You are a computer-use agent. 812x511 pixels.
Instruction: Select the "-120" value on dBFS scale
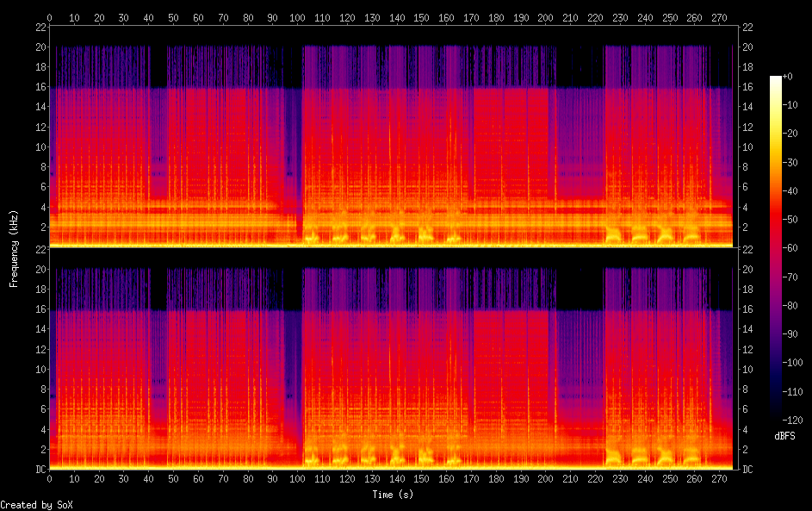(x=793, y=420)
